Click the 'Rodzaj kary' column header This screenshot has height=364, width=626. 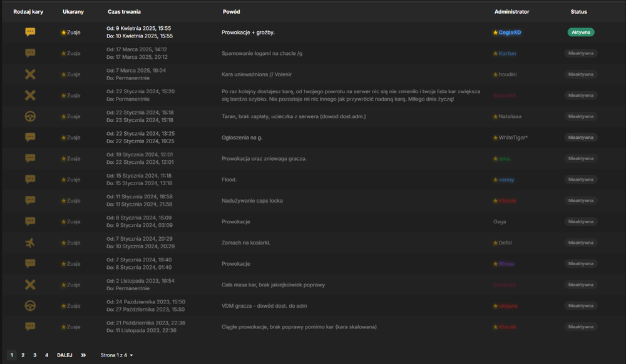click(x=28, y=11)
